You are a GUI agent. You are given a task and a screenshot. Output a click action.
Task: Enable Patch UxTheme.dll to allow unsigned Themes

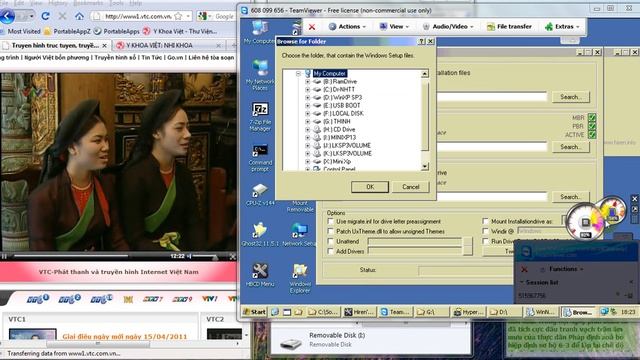click(x=331, y=231)
